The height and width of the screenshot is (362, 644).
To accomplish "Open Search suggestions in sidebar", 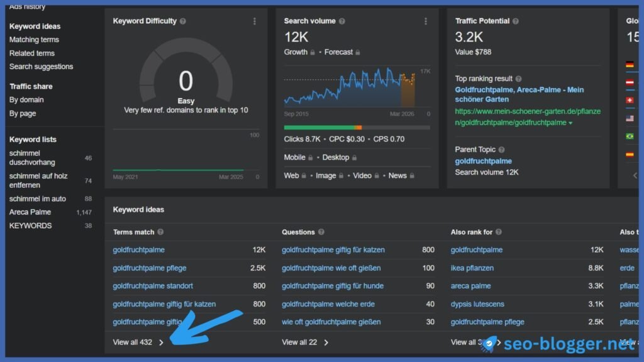I will pos(41,67).
